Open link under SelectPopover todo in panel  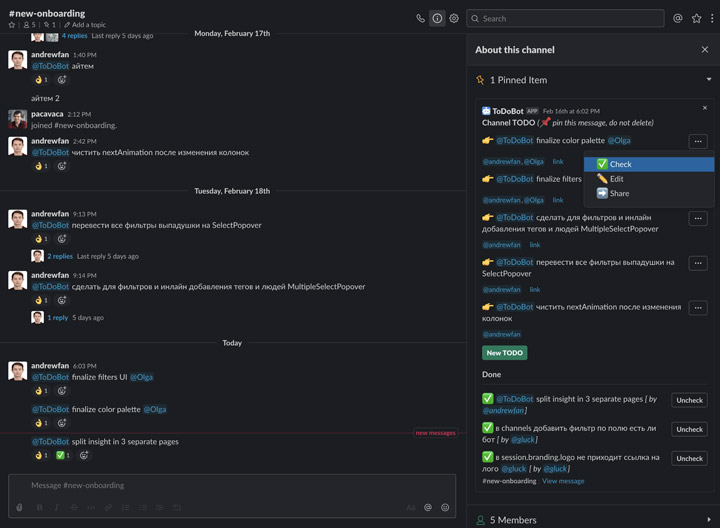[534, 289]
